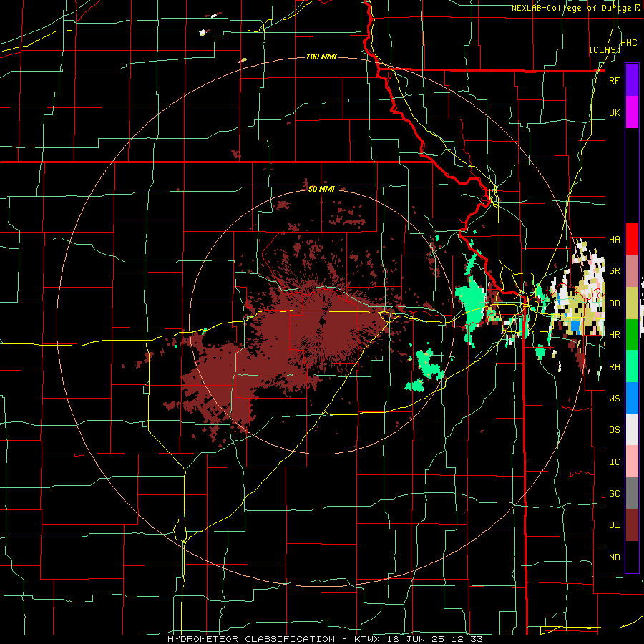Image resolution: width=644 pixels, height=644 pixels.
Task: Click the BD legend label
Action: (614, 303)
